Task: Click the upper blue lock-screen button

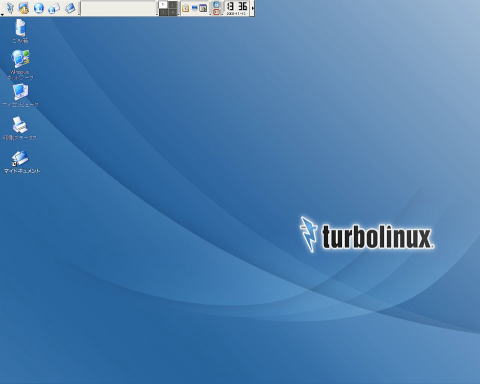Action: tap(217, 4)
